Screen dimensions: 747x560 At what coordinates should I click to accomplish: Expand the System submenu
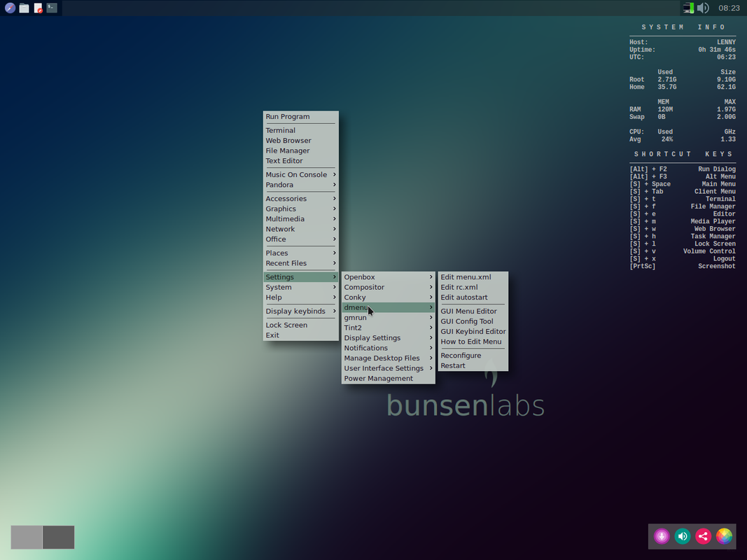tap(300, 287)
